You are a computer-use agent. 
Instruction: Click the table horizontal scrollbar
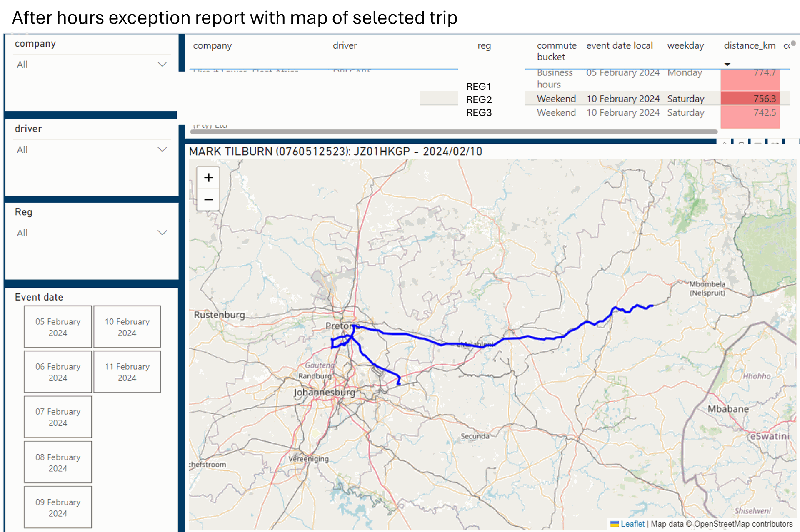(x=453, y=132)
